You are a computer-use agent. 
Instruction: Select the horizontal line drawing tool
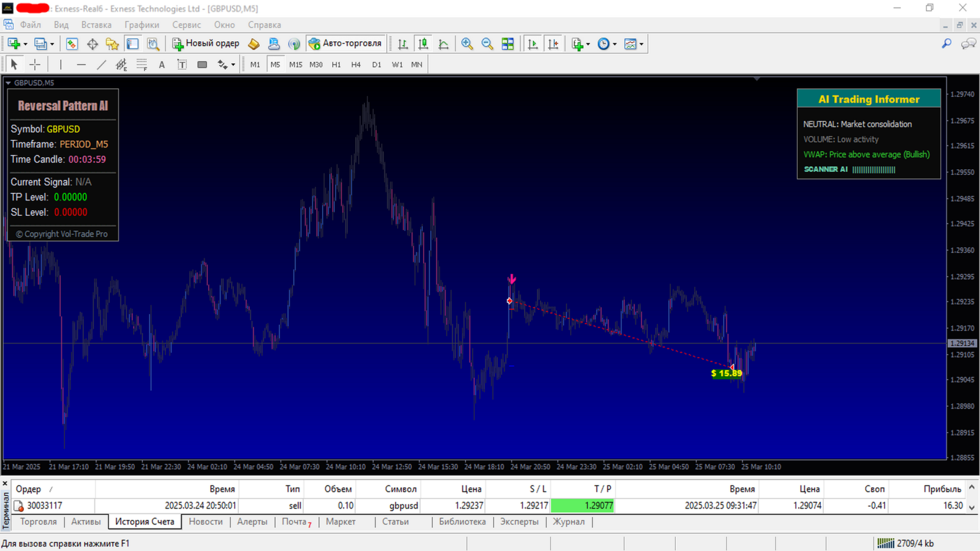coord(81,64)
